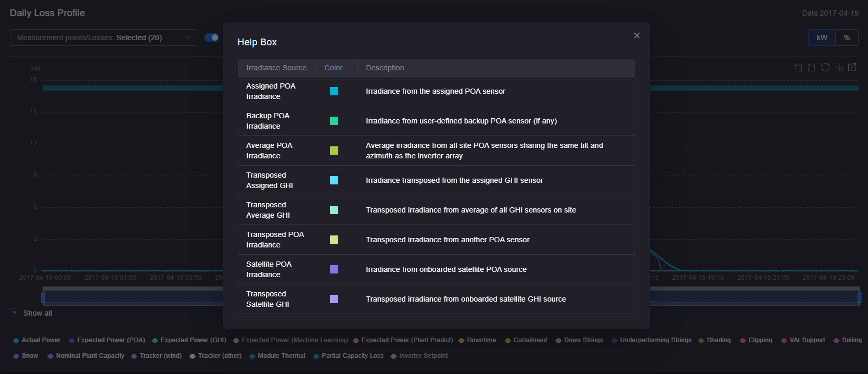
Task: Toggle Expected Power (Plant Predict) legend series
Action: [403, 340]
